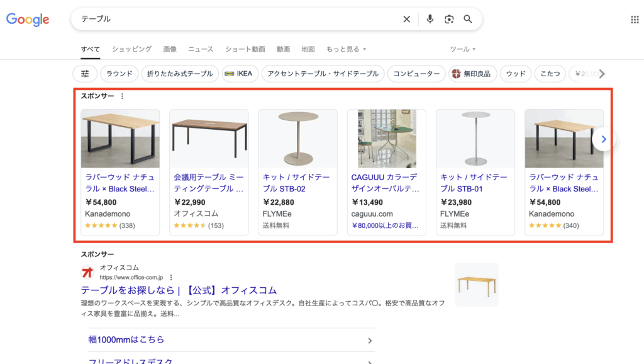
Task: Open キット / サイドテーブル STB-01 link
Action: point(474,183)
